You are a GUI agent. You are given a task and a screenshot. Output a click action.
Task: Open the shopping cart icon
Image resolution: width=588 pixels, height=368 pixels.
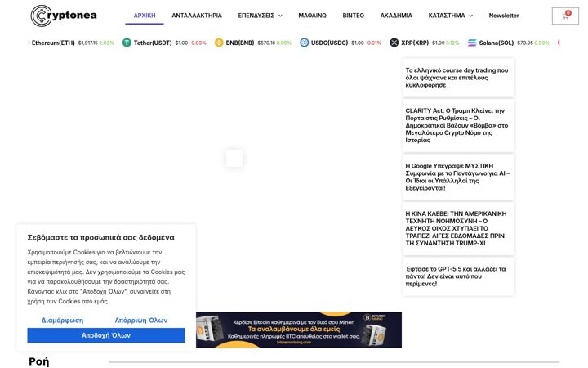tap(565, 16)
